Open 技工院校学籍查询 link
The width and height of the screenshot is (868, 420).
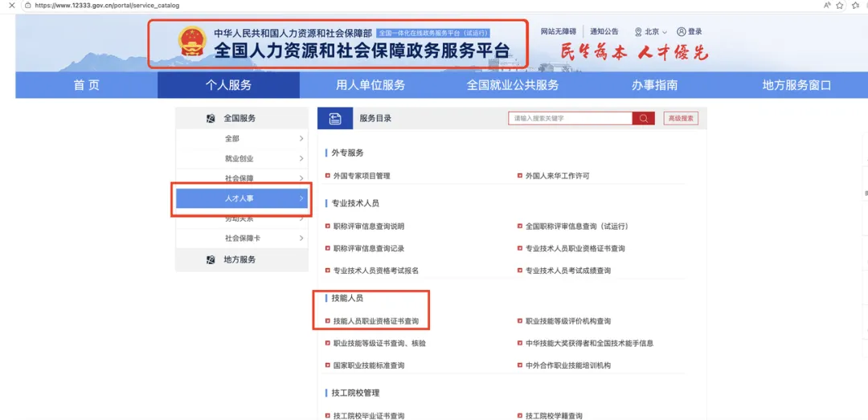554,415
